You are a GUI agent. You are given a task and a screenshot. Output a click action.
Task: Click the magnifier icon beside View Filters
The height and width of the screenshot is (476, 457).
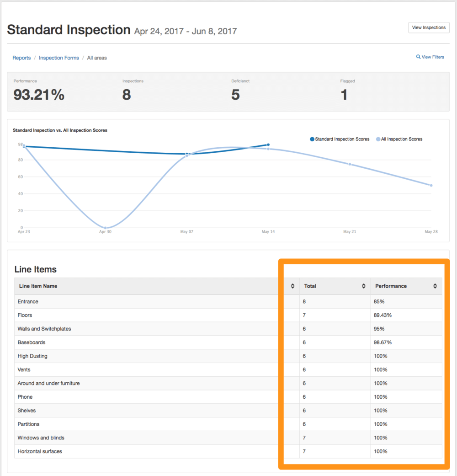tap(418, 57)
